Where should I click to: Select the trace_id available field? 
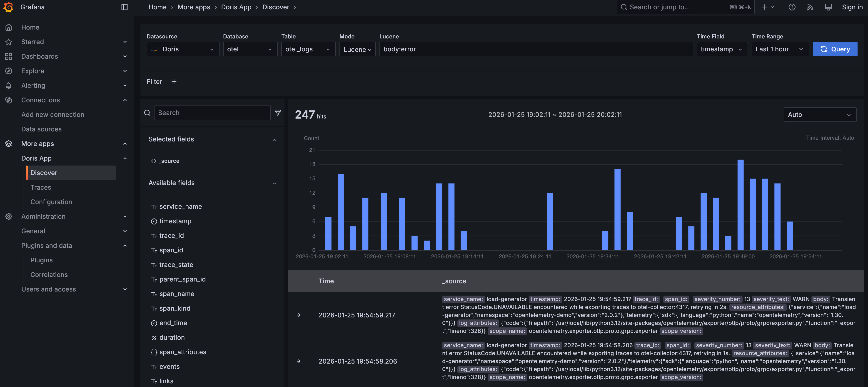click(x=172, y=236)
